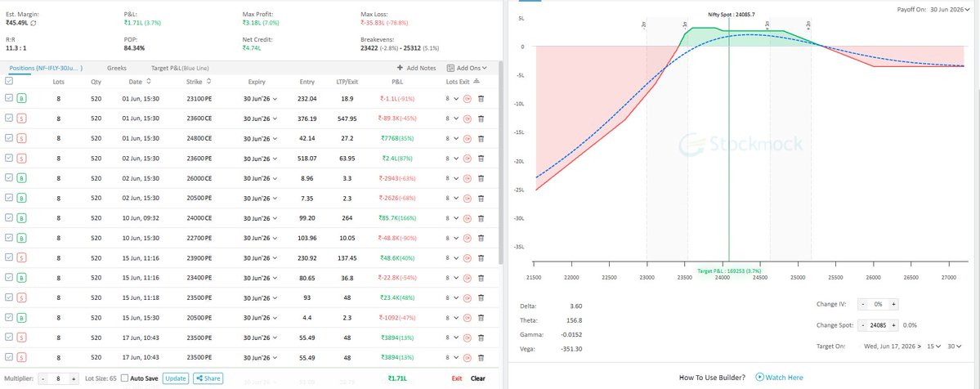
Task: Click the Add Notes button
Action: [416, 68]
